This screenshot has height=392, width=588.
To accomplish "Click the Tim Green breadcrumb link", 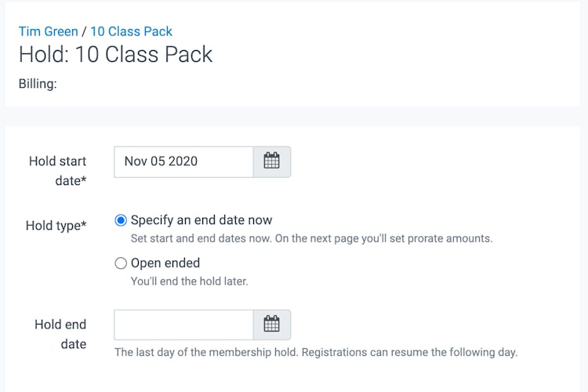I will [48, 31].
